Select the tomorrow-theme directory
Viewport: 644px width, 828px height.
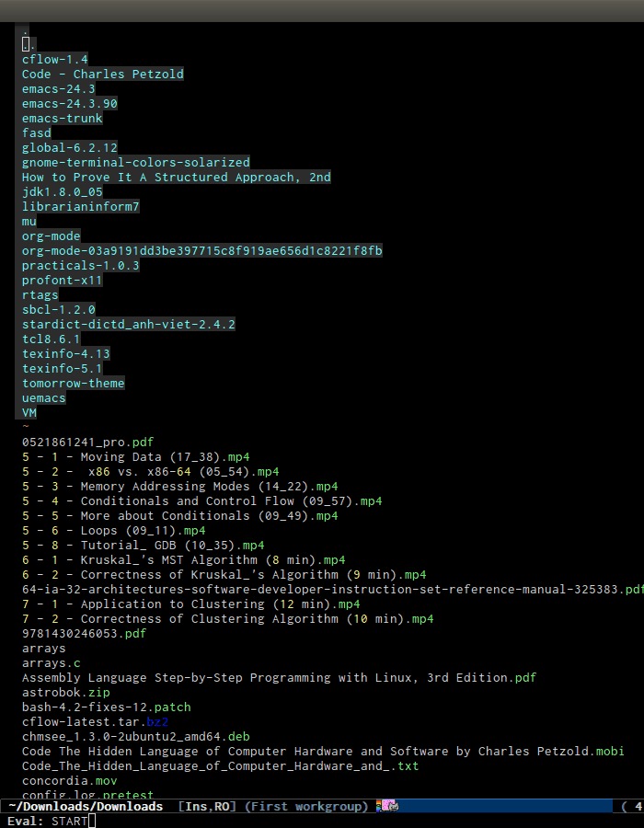(x=74, y=384)
